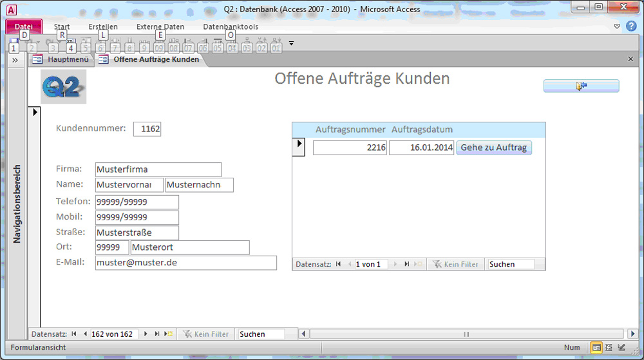Open the Erstellen ribbon tab

[103, 26]
